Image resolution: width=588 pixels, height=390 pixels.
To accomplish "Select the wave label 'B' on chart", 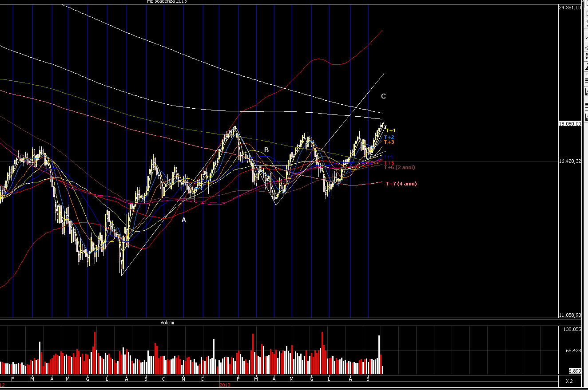I will click(x=266, y=150).
